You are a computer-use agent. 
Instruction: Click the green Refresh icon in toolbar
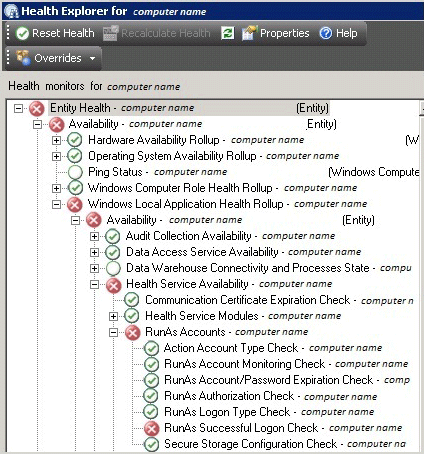click(228, 33)
